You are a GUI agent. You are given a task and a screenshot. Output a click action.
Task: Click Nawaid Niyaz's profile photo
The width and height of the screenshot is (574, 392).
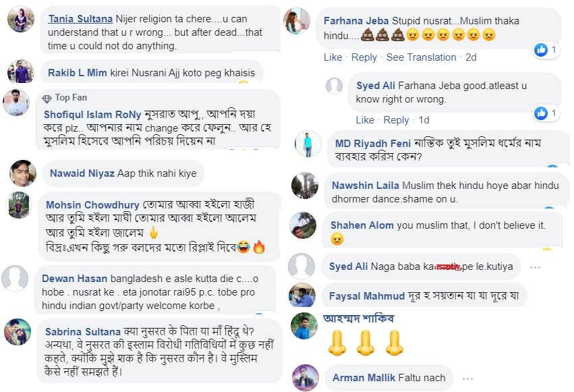[23, 173]
